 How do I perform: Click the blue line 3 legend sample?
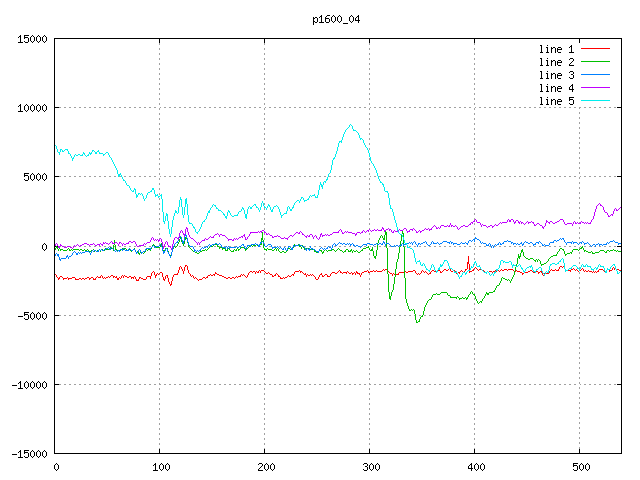pyautogui.click(x=595, y=75)
